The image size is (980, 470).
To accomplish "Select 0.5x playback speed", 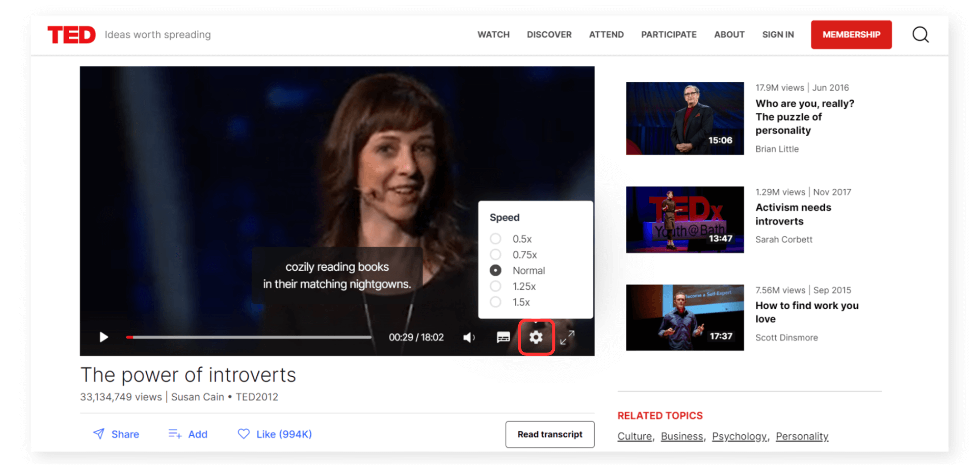I will tap(495, 239).
